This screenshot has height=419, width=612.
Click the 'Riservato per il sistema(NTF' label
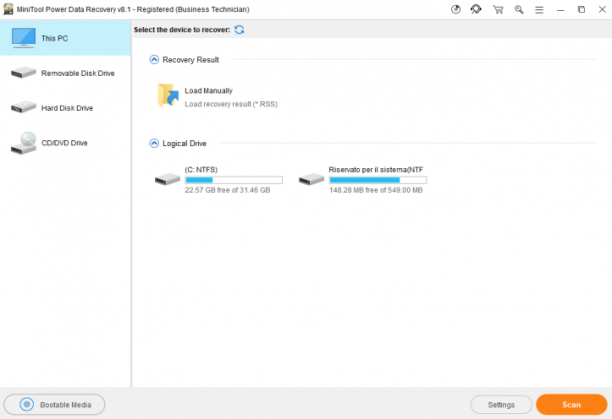coord(376,170)
